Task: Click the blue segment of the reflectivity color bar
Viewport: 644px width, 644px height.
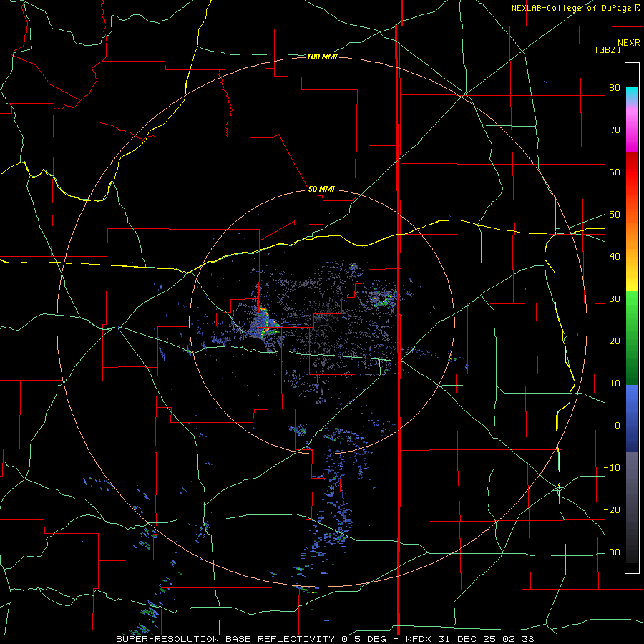Action: click(632, 419)
